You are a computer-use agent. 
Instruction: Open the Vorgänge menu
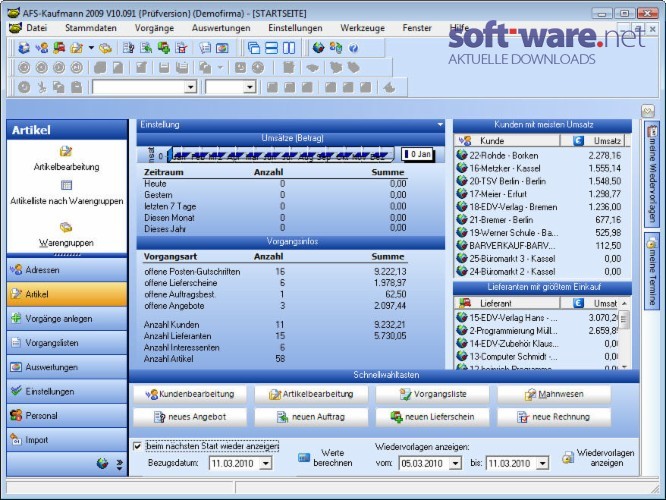[154, 28]
